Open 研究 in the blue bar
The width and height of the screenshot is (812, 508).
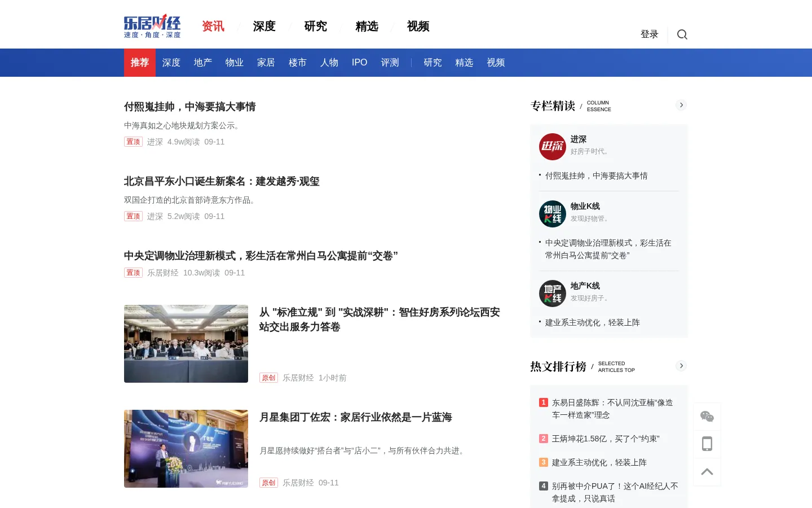point(433,63)
